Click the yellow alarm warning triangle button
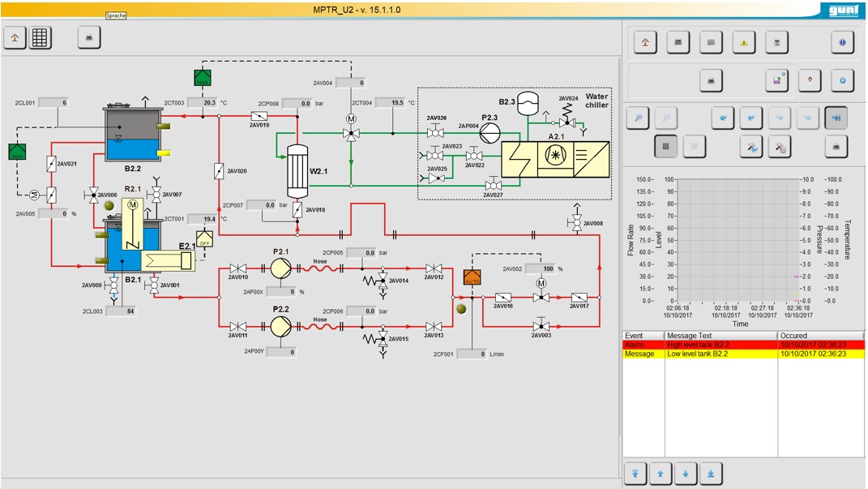 coord(744,42)
